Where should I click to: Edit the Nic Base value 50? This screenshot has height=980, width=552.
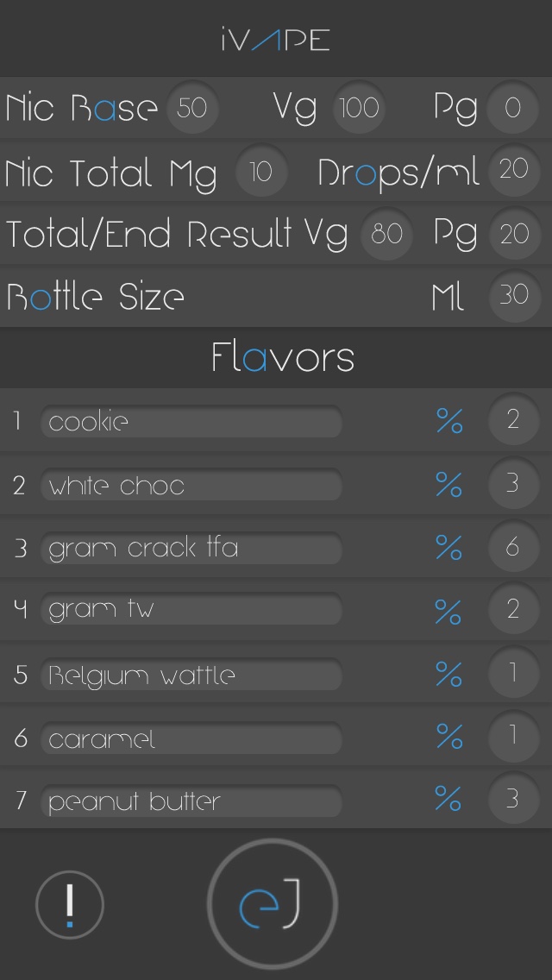(192, 108)
